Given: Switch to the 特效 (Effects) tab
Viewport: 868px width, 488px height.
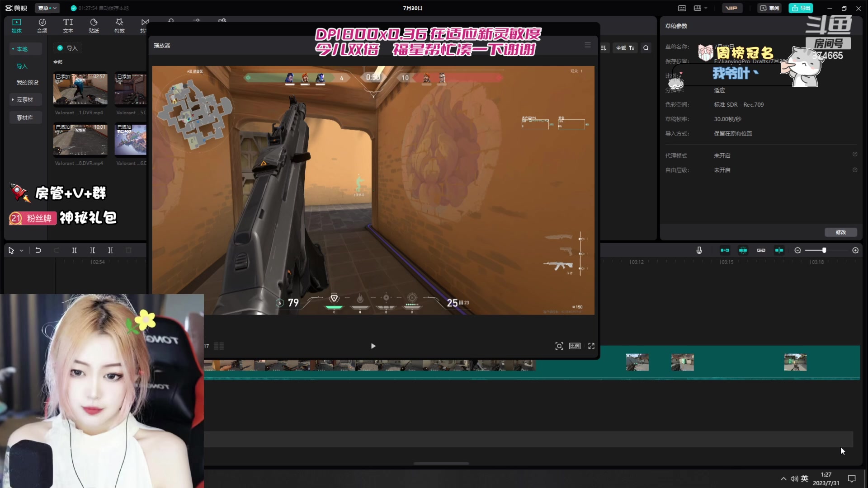Looking at the screenshot, I should (119, 26).
